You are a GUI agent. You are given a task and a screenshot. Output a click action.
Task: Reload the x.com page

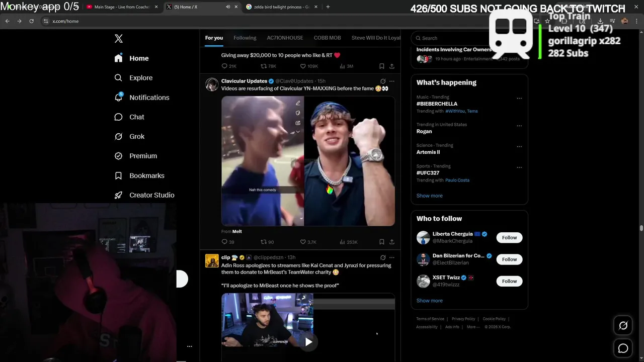click(x=31, y=21)
